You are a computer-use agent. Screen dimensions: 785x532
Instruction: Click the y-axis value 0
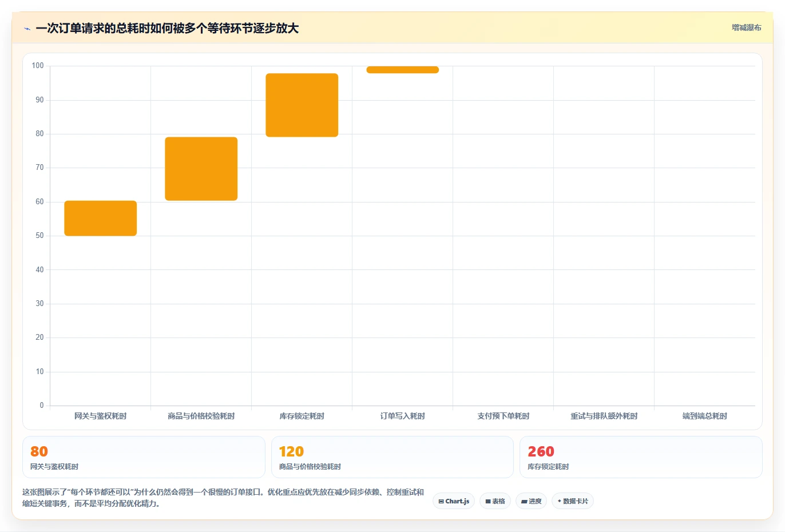42,406
